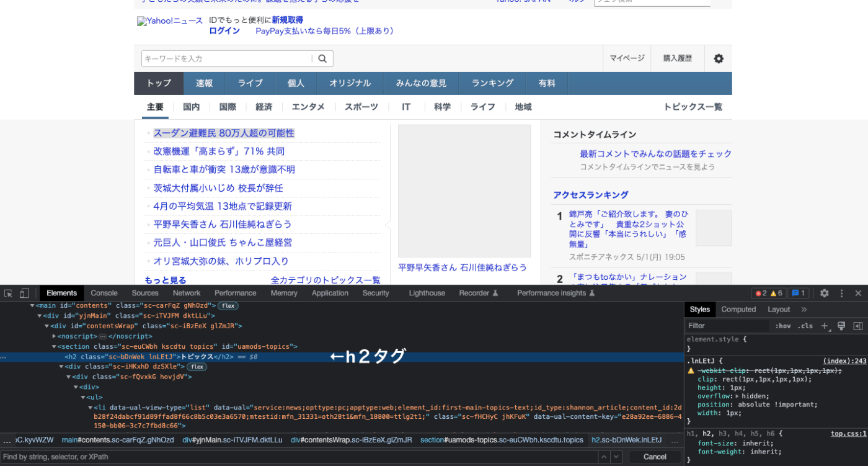Click the Yahoo!ニュース logo
Viewport: 868px width, 466px height.
(x=170, y=21)
